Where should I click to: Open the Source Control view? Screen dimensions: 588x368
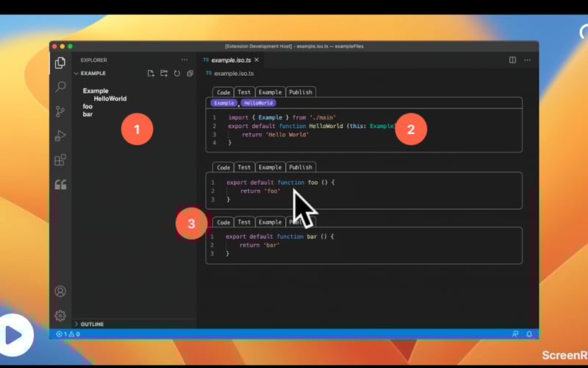coord(60,111)
